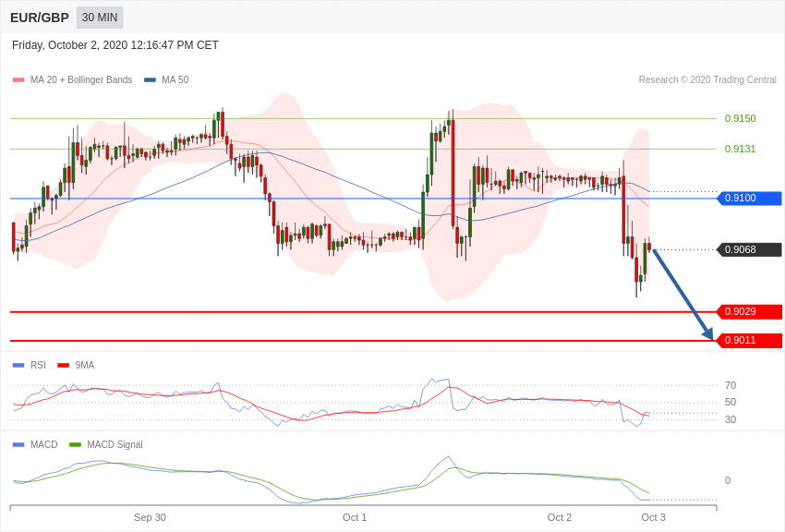Select the 30 MIN timeframe badge
Image resolution: width=785 pixels, height=532 pixels.
pos(100,18)
